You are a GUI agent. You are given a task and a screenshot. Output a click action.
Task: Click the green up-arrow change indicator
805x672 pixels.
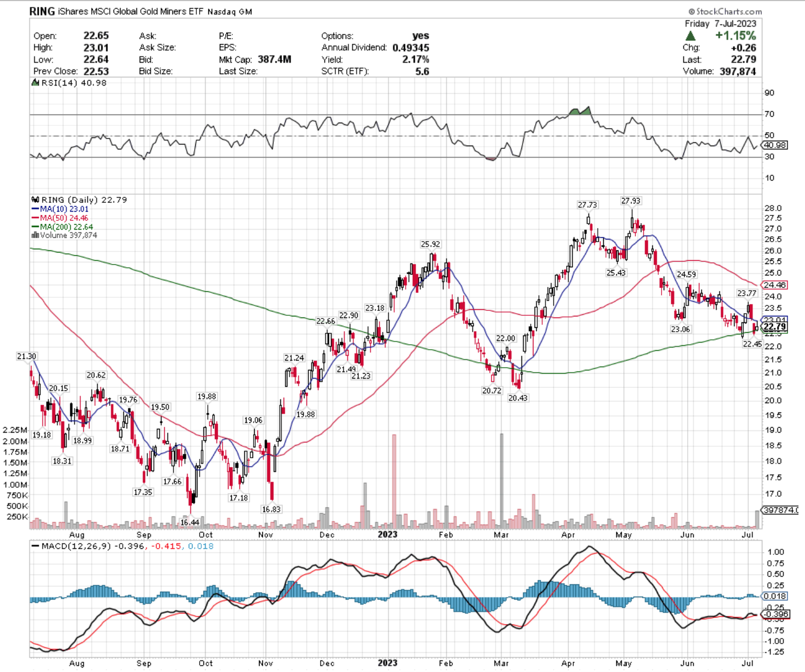click(690, 36)
